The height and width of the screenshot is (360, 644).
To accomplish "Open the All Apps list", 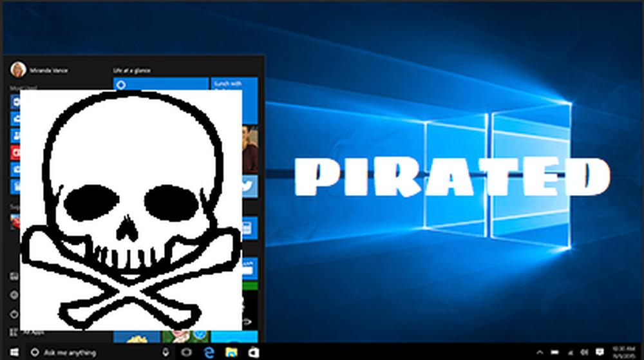I will (x=32, y=333).
